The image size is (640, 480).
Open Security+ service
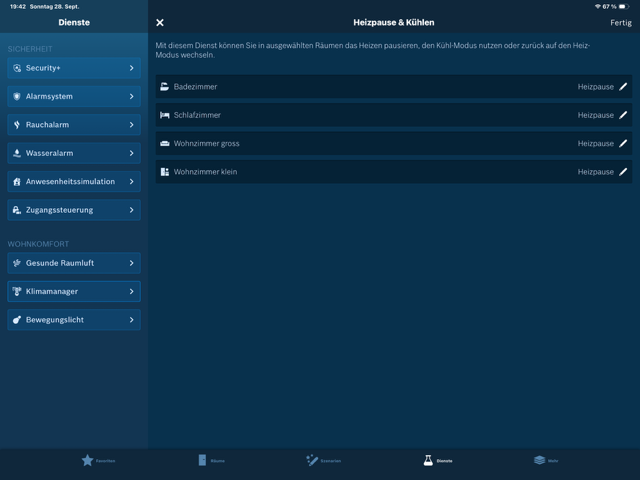(x=74, y=68)
